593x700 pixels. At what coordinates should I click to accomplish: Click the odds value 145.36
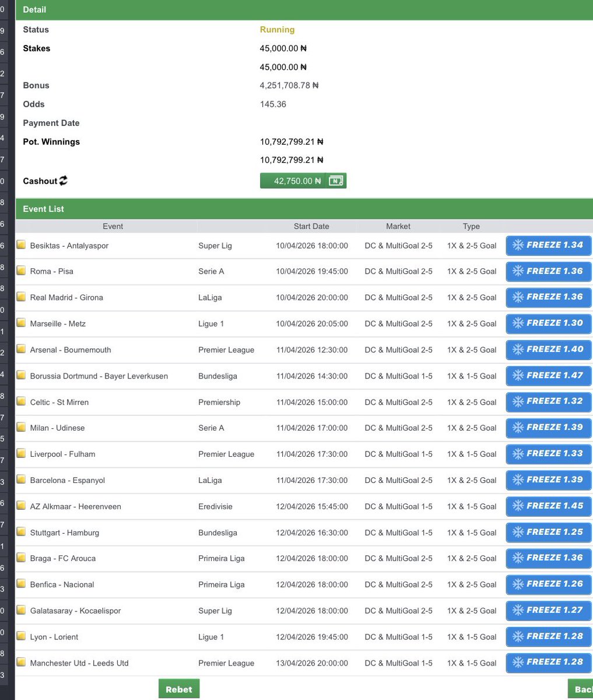tap(273, 104)
